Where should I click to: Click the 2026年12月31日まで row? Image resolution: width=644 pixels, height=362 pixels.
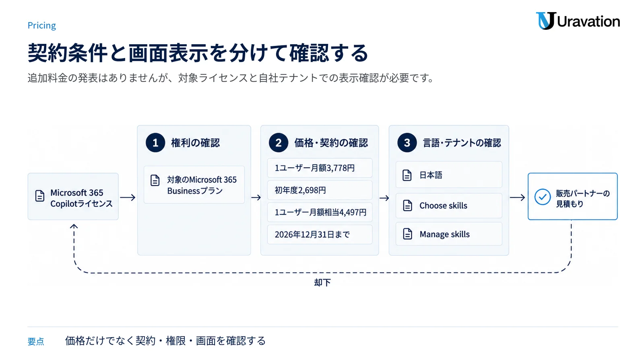tap(320, 234)
